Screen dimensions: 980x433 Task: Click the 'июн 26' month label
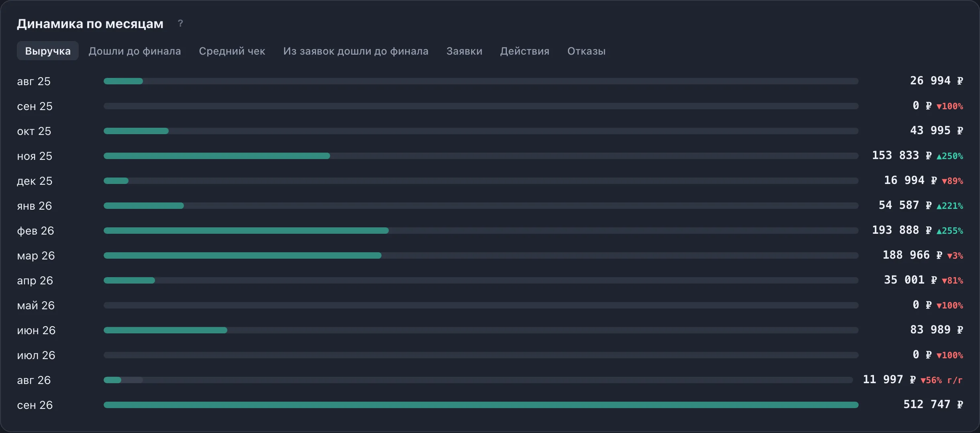tap(36, 331)
